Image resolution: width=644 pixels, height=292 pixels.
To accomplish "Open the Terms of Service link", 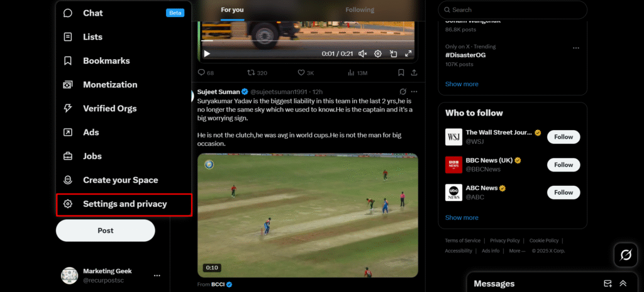I will tap(462, 241).
